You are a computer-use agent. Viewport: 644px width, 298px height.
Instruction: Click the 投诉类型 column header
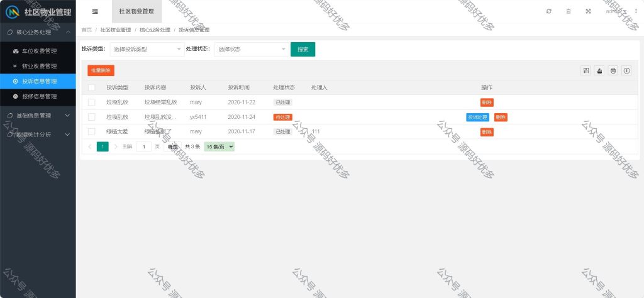coord(118,87)
